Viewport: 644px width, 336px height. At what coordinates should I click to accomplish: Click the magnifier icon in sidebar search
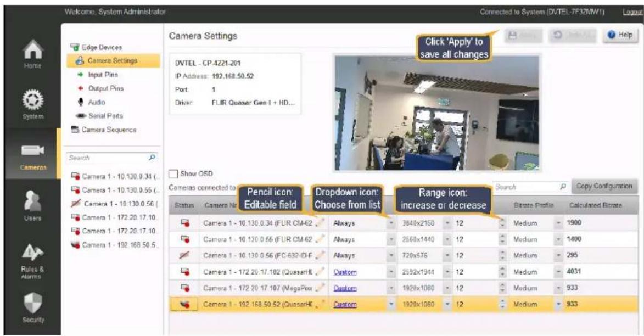(153, 158)
